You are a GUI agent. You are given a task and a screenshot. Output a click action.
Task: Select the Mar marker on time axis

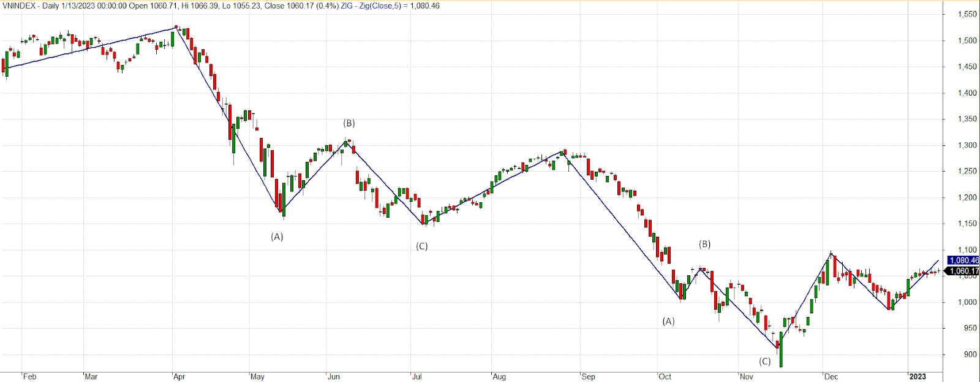tap(91, 376)
